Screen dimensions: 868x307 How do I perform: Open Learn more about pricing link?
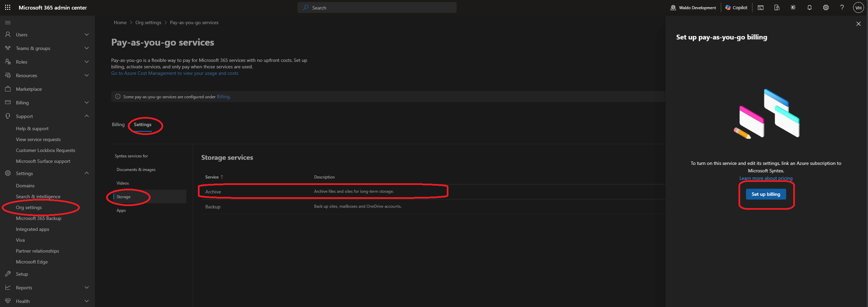(766, 178)
